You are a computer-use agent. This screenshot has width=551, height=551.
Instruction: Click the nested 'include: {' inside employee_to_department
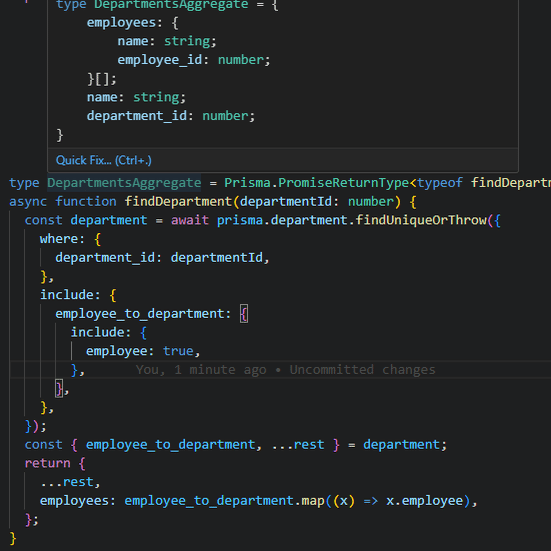tap(109, 332)
